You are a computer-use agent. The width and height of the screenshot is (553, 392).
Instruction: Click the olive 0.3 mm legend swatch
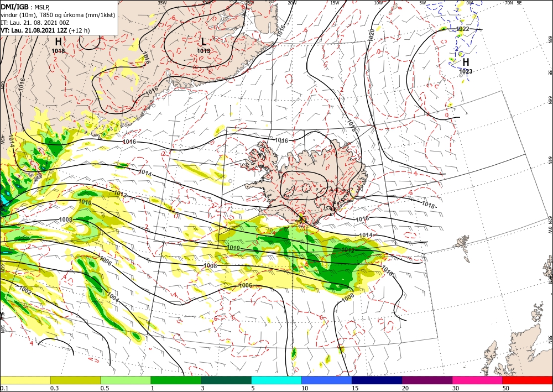pyautogui.click(x=75, y=380)
